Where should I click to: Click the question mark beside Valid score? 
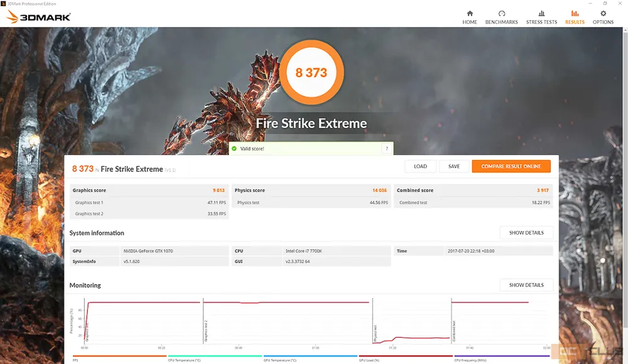pos(387,149)
